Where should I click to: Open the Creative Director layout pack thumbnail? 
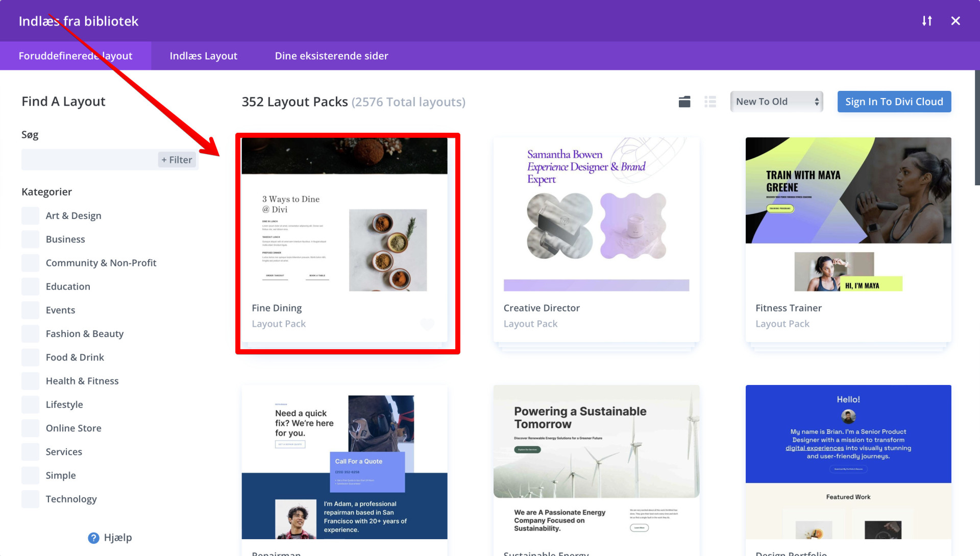(596, 214)
